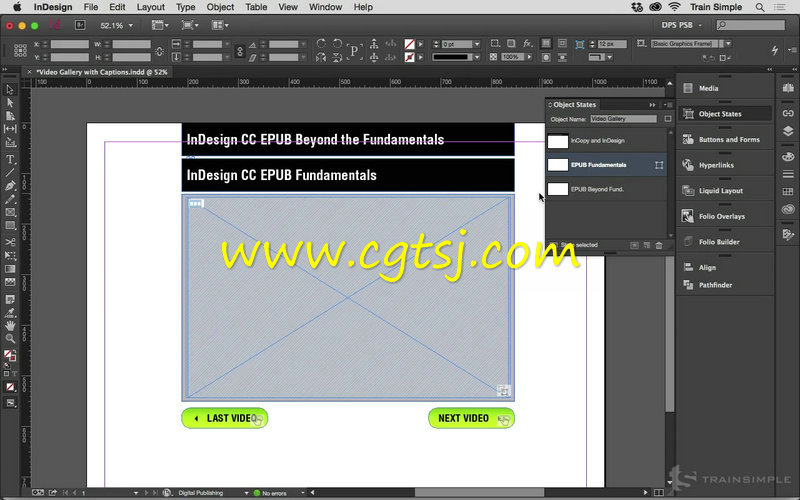
Task: Select the Zoom tool
Action: (10, 338)
